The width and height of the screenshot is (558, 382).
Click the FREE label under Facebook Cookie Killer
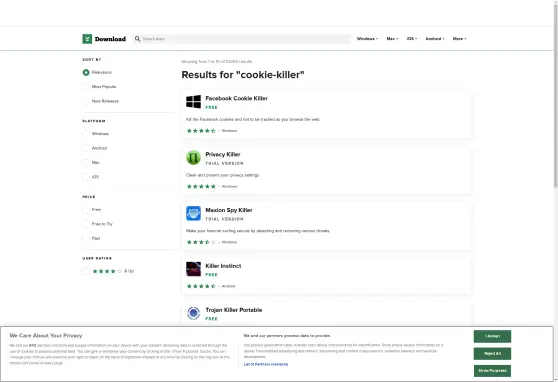coord(211,108)
